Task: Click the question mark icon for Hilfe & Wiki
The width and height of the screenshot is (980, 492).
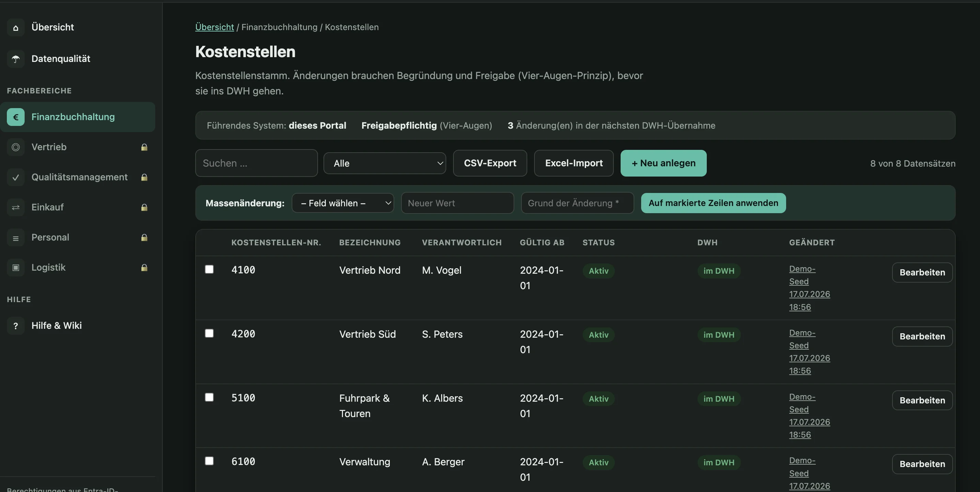Action: [16, 326]
